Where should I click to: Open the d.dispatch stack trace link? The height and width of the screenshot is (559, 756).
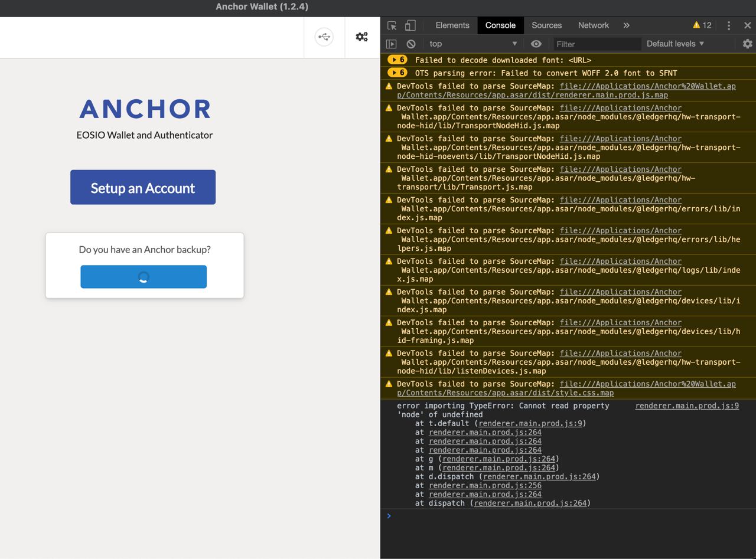539,476
